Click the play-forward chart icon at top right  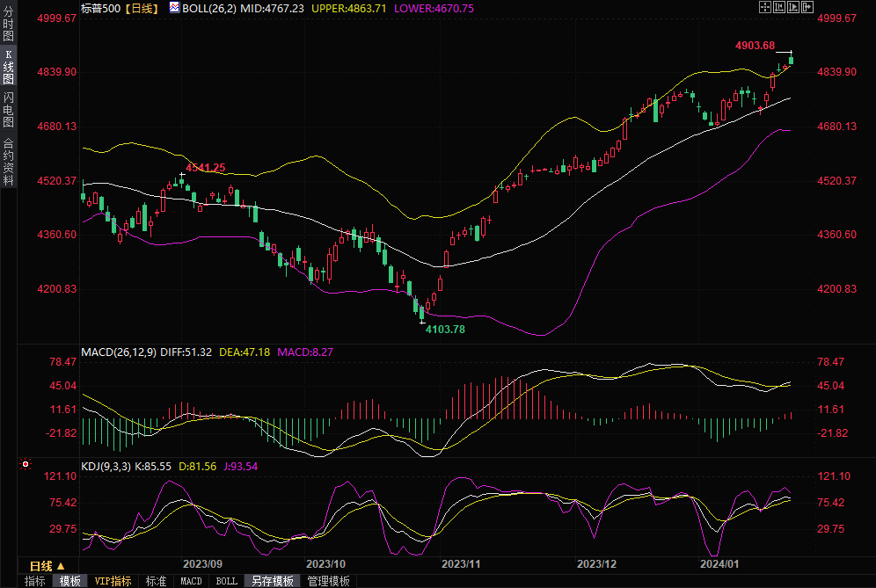[792, 7]
